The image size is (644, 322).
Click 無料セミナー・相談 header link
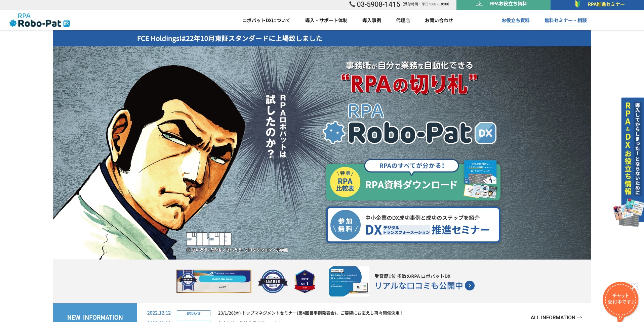click(565, 21)
